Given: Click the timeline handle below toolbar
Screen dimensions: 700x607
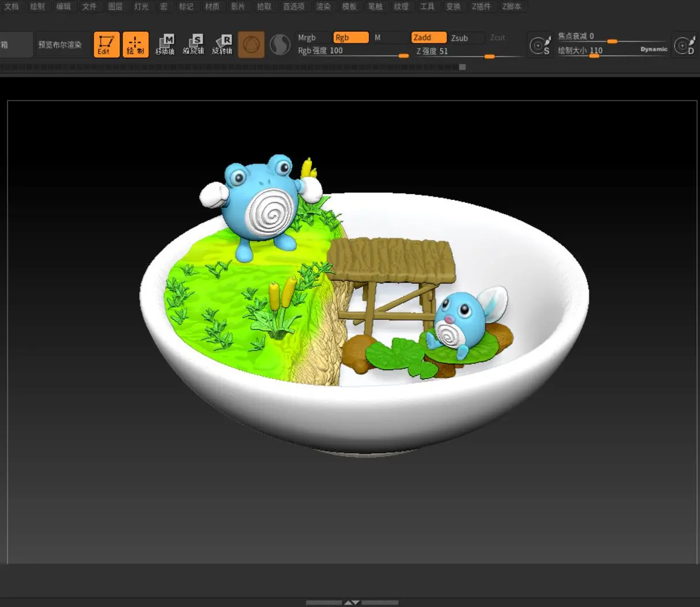Looking at the screenshot, I should point(462,67).
